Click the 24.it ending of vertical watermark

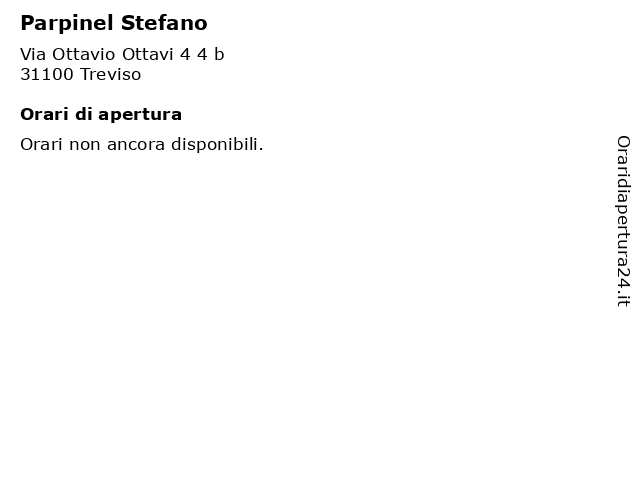tap(623, 287)
